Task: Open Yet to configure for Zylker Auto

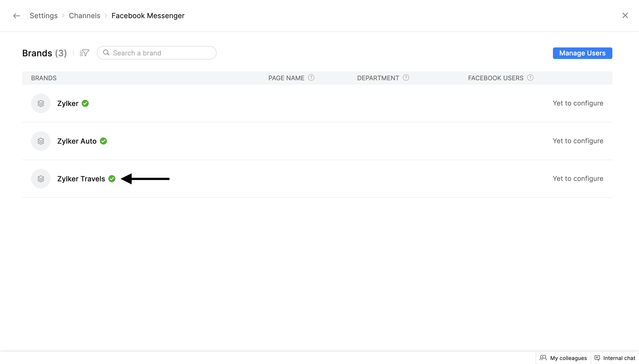Action: [x=578, y=141]
